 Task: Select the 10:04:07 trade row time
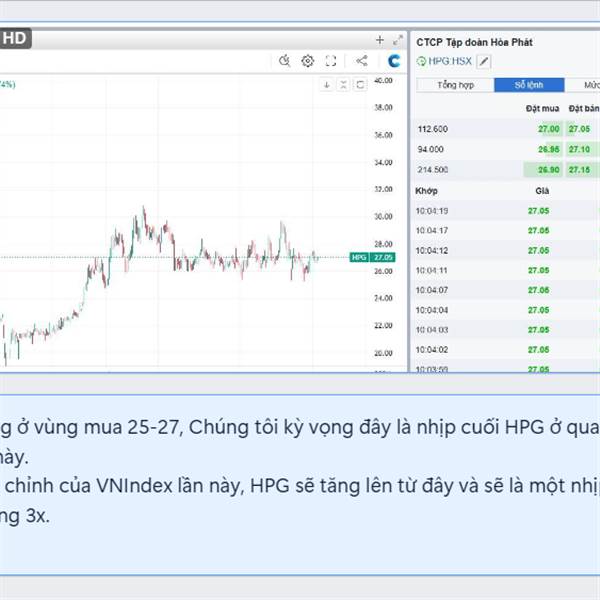432,290
